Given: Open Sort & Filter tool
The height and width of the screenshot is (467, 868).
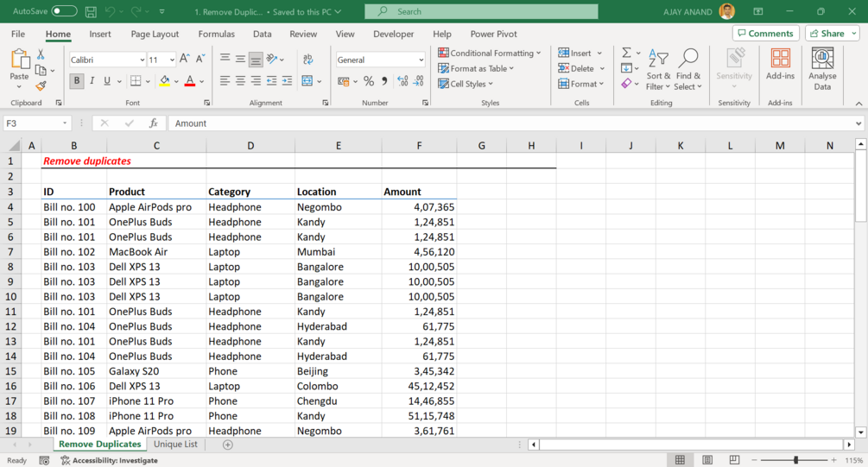Looking at the screenshot, I should coord(658,70).
